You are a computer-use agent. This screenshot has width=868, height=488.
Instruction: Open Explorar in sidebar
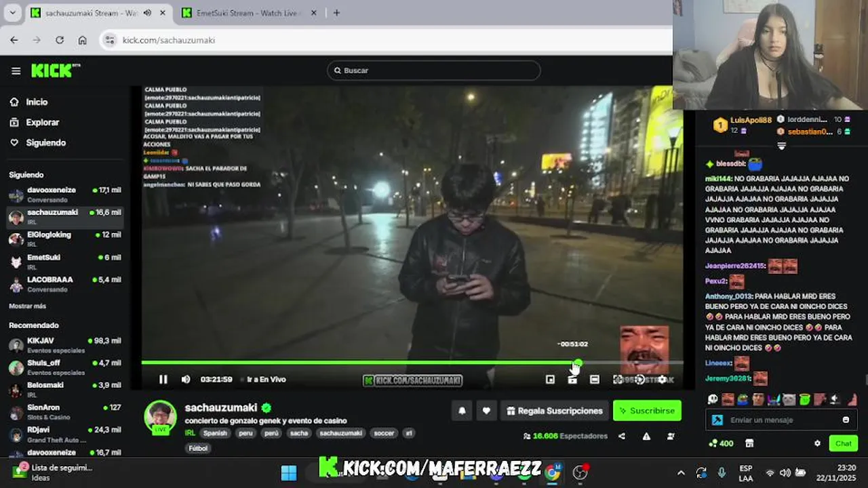[42, 122]
